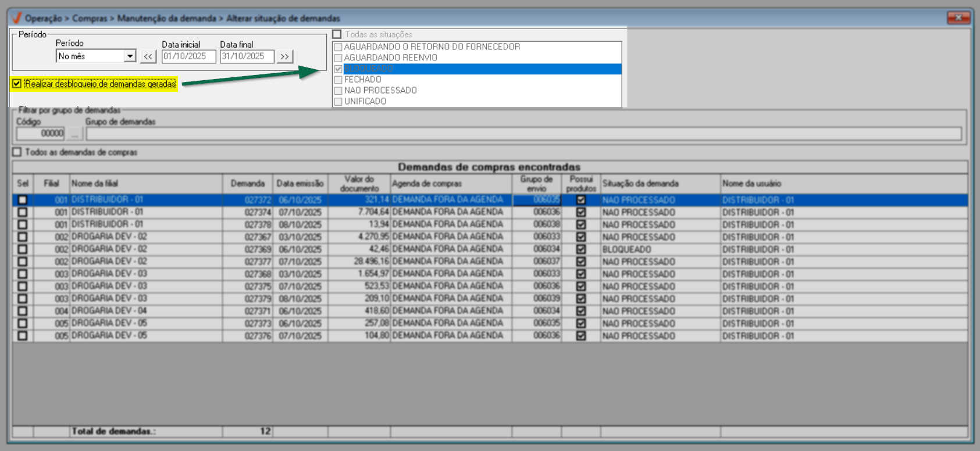Close the 'Alterar situação de demandas' window
Screen dimensions: 980x451
(x=958, y=17)
